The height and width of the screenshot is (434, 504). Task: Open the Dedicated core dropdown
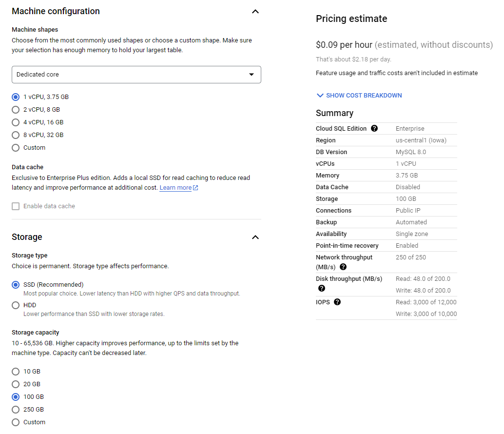click(136, 75)
